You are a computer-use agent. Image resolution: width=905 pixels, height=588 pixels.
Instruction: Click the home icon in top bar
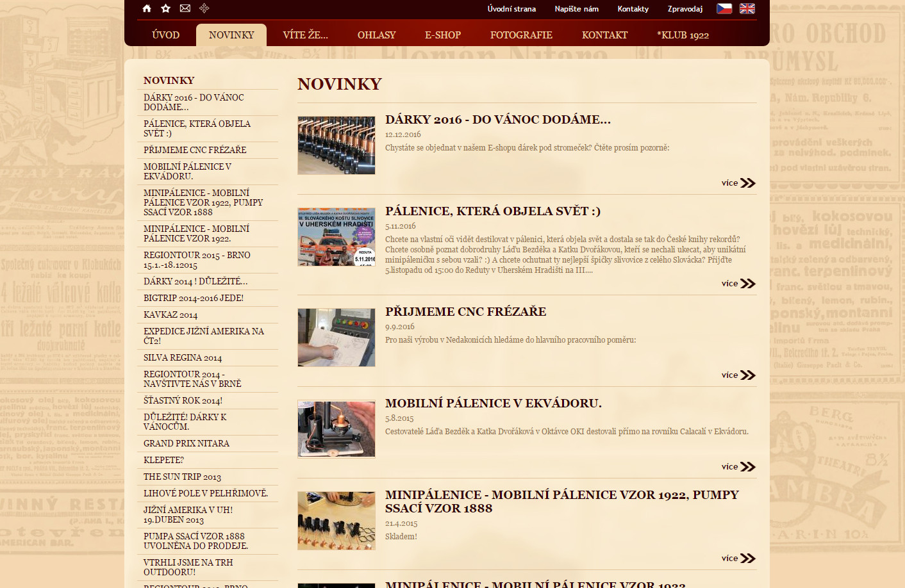pyautogui.click(x=147, y=8)
